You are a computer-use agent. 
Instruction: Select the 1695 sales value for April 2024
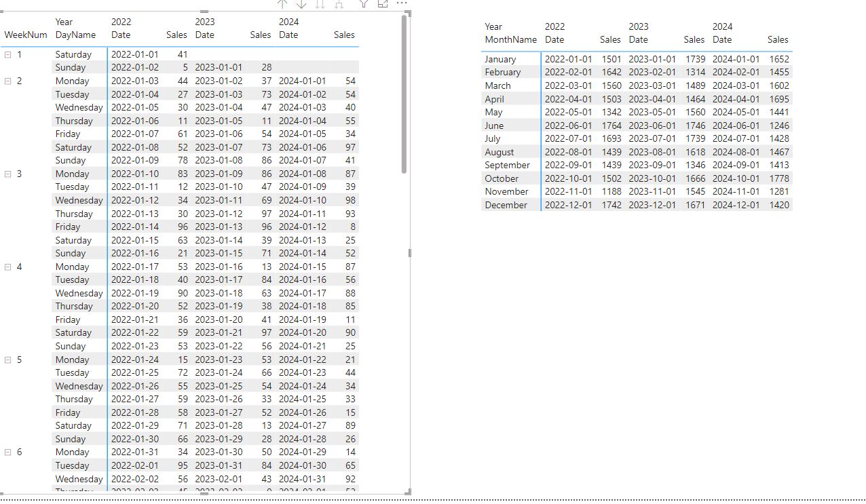pyautogui.click(x=779, y=99)
